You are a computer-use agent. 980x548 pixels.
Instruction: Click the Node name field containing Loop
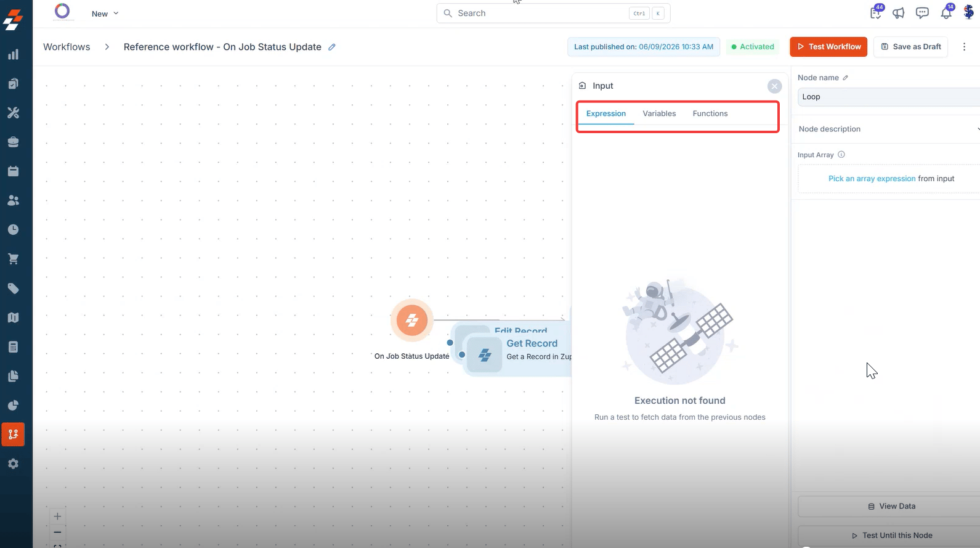click(889, 97)
